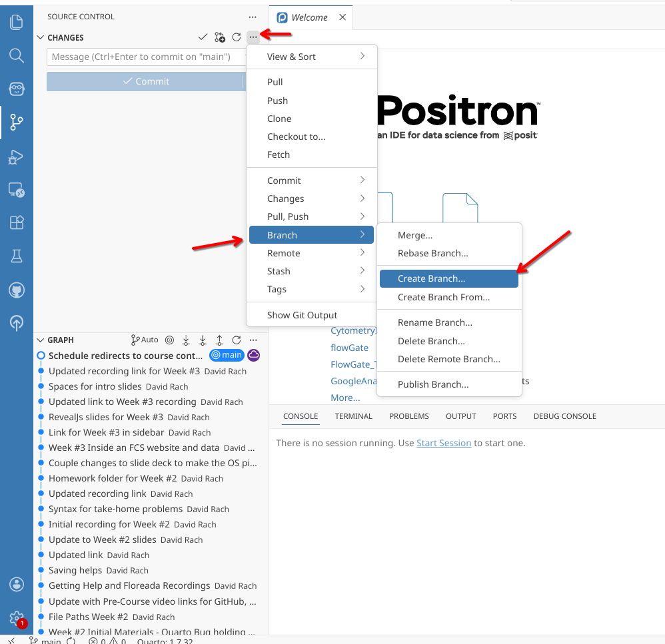The image size is (665, 644).
Task: Click the Start Session link
Action: (444, 443)
